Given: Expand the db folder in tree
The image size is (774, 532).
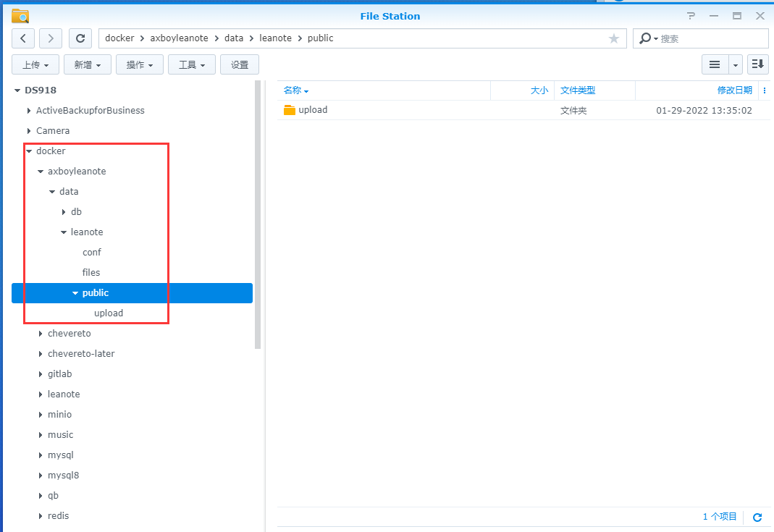Looking at the screenshot, I should tap(64, 212).
